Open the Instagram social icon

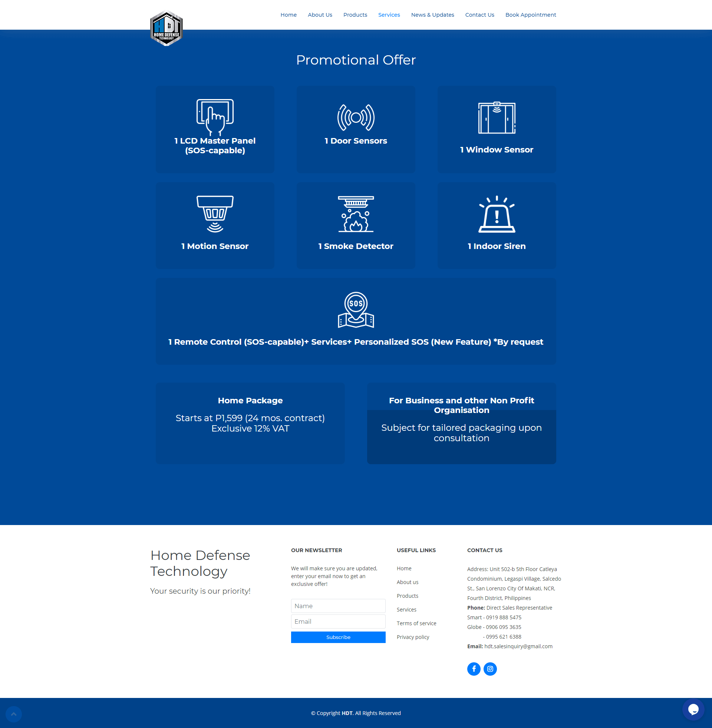[x=490, y=669]
